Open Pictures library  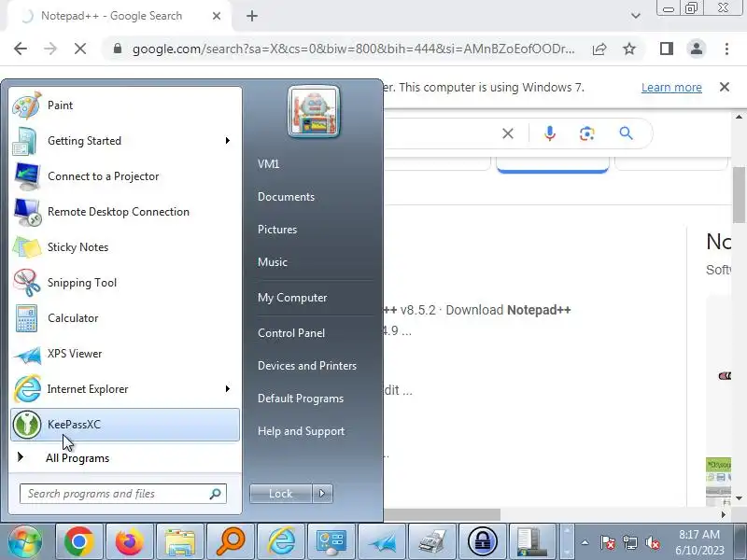pos(277,230)
